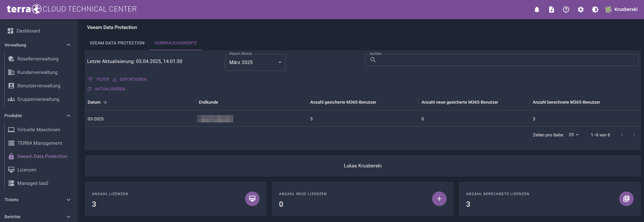Click the Kundenverwaltung building icon
Image resolution: width=644 pixels, height=222 pixels.
tap(11, 72)
